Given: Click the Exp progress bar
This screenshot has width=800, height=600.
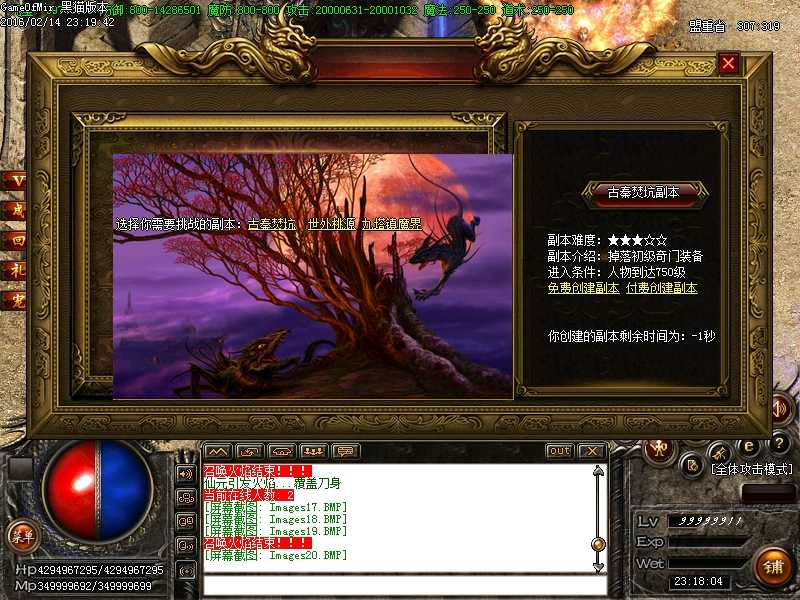Looking at the screenshot, I should (709, 542).
